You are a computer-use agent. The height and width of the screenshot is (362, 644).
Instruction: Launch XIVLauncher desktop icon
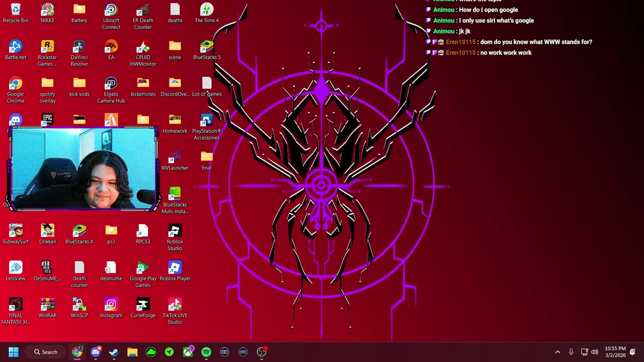click(x=175, y=161)
